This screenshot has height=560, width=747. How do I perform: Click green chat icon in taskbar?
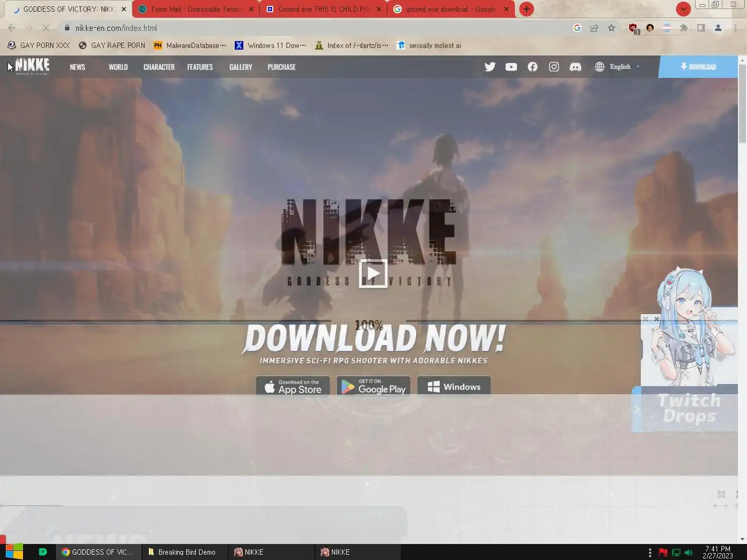pos(43,552)
